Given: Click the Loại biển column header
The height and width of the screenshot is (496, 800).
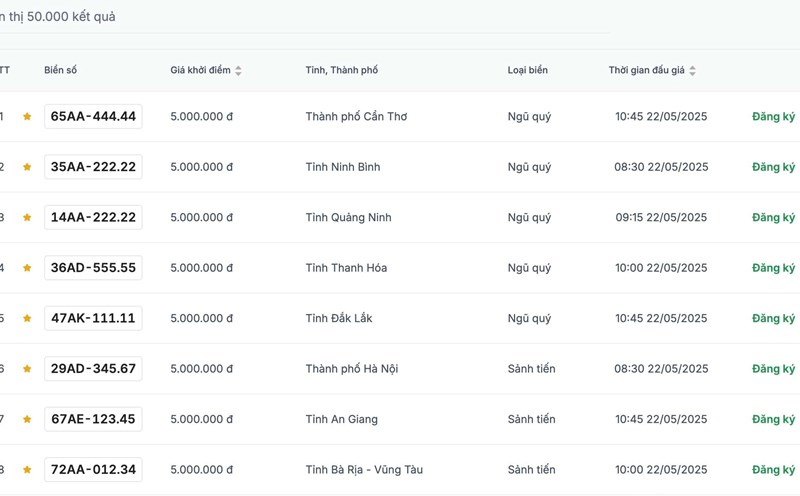Looking at the screenshot, I should click(x=527, y=71).
